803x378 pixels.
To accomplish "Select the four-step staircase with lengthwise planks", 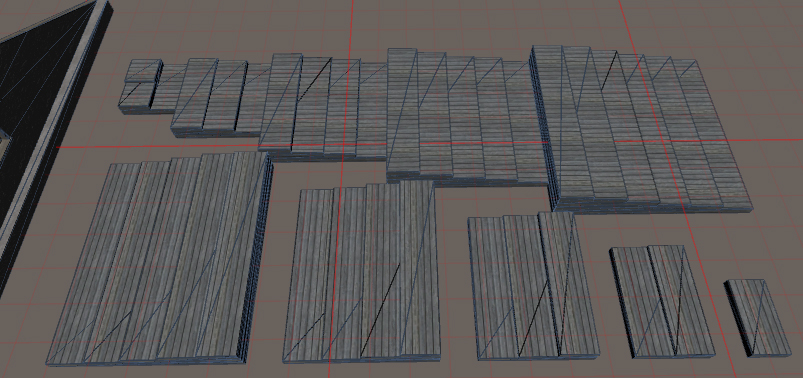I will [x=363, y=271].
